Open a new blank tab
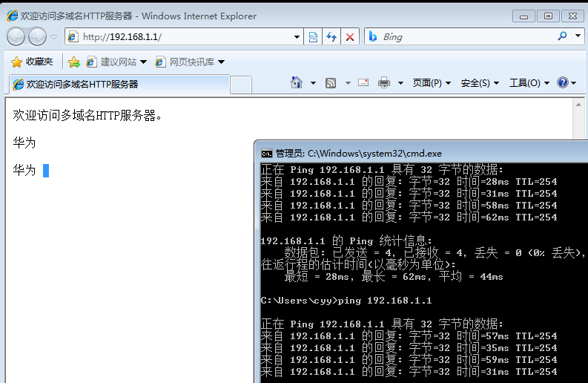 [241, 85]
